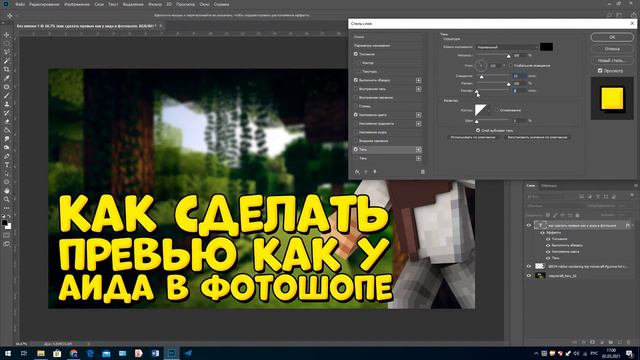
Task: Uncheck the Тиснение effect checkbox
Action: pyautogui.click(x=356, y=54)
